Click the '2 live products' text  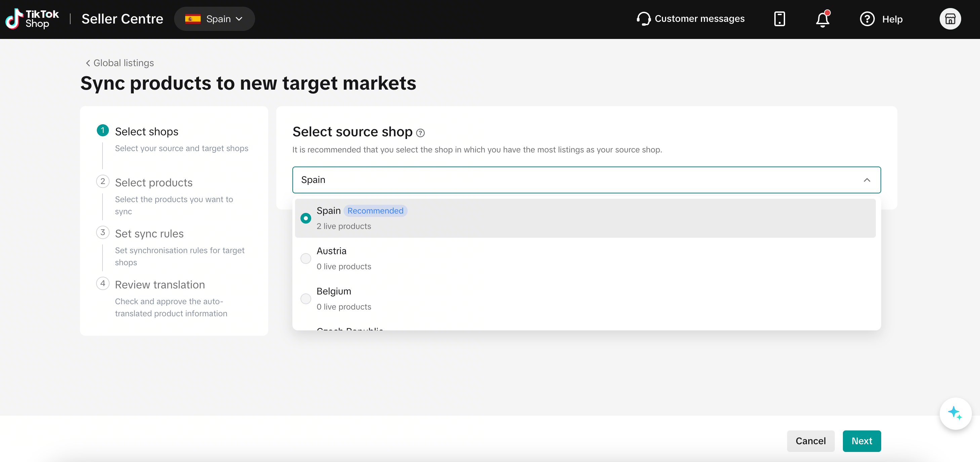click(x=343, y=226)
